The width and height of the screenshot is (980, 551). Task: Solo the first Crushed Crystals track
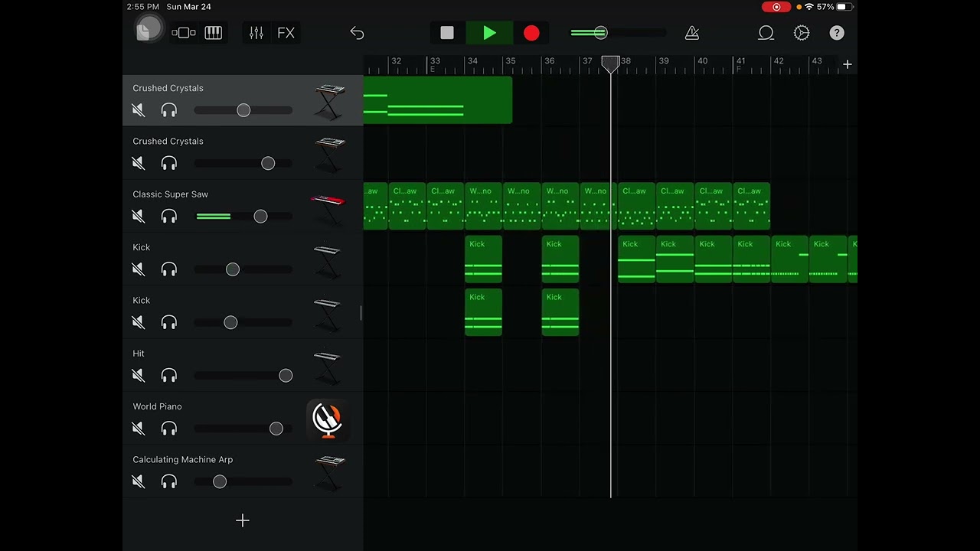(169, 110)
